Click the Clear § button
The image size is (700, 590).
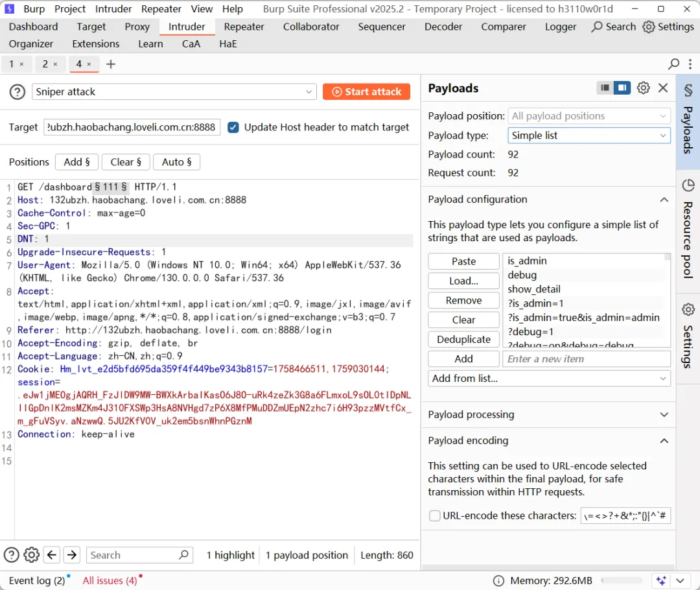[x=126, y=162]
